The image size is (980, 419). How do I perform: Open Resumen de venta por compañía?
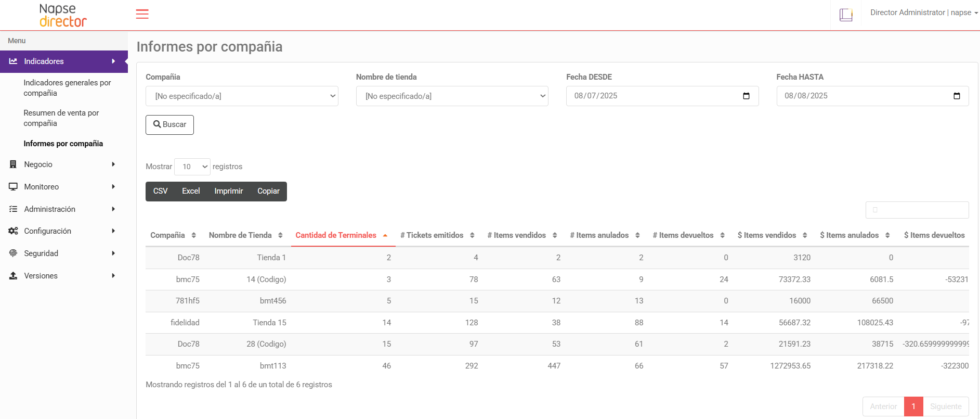pyautogui.click(x=61, y=118)
